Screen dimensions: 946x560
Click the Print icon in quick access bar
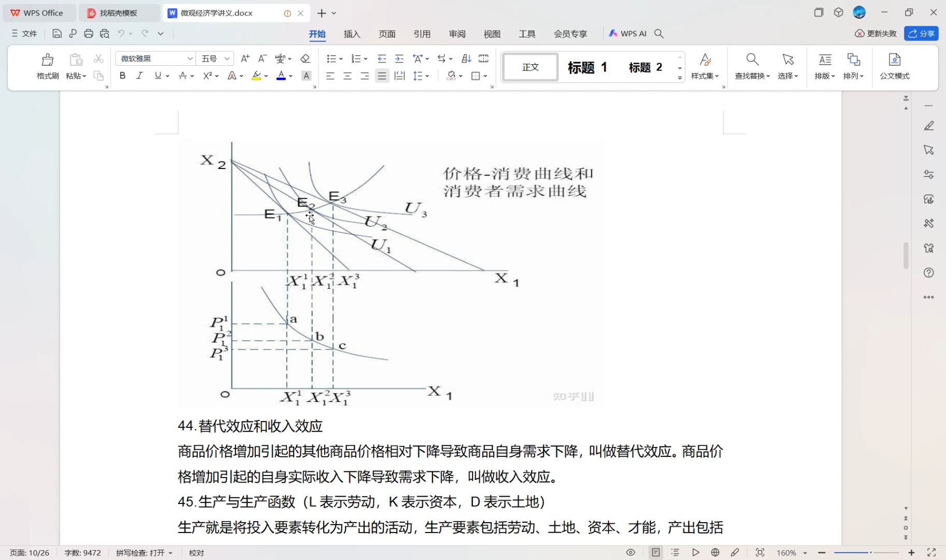[89, 34]
